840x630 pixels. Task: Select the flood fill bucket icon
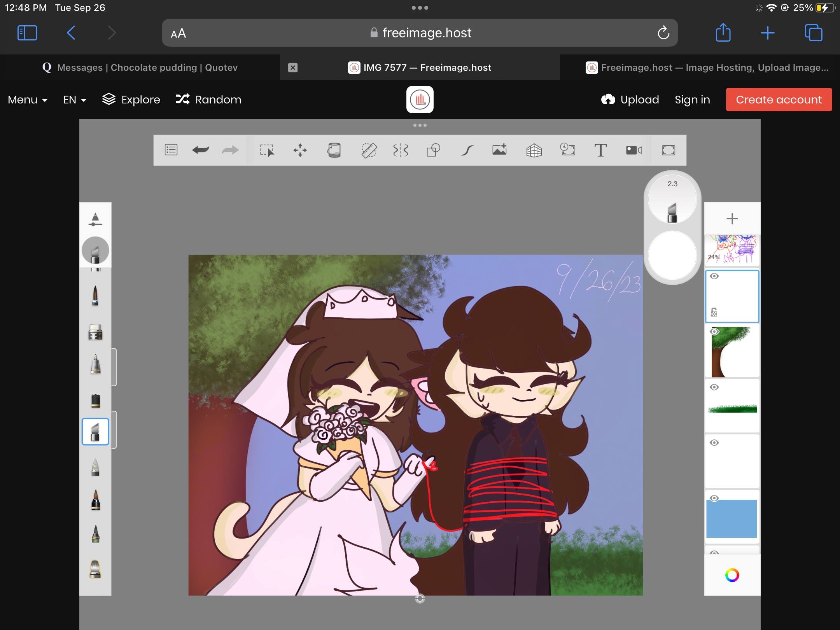[x=334, y=150]
